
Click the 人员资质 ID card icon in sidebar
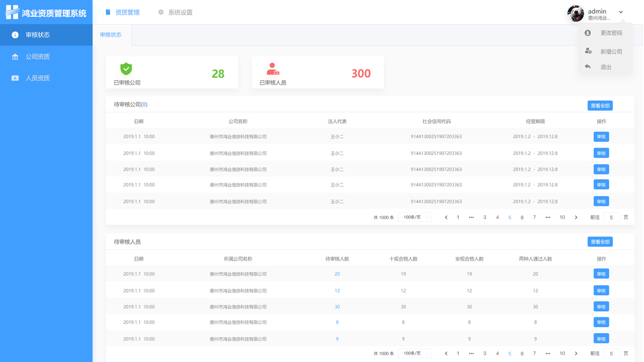point(15,78)
